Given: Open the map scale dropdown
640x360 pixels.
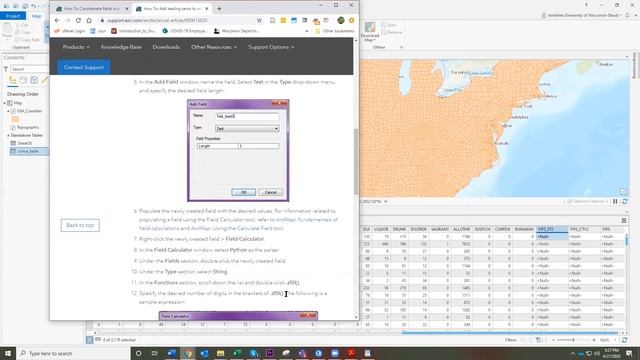Looking at the screenshot, I should pyautogui.click(x=385, y=202).
